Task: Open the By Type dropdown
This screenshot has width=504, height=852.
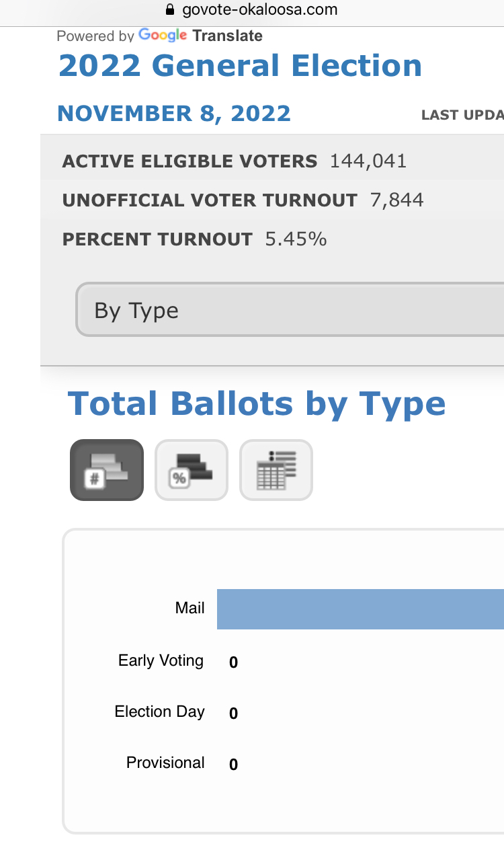Action: coord(290,310)
